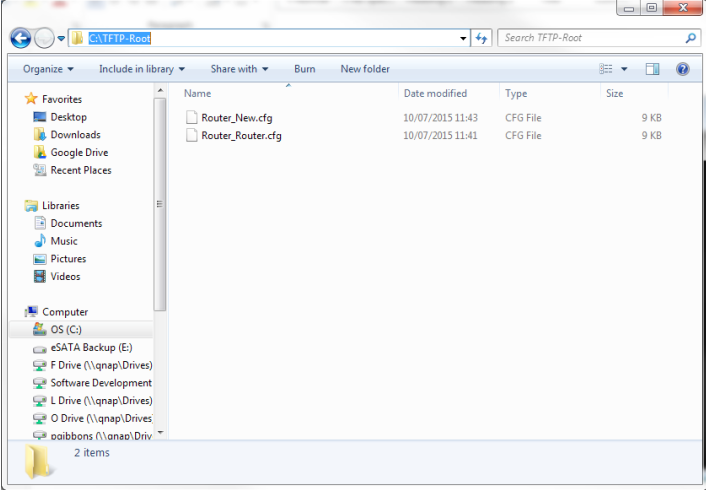Open Desktop in Favorites
This screenshot has width=706, height=490.
pyautogui.click(x=68, y=117)
